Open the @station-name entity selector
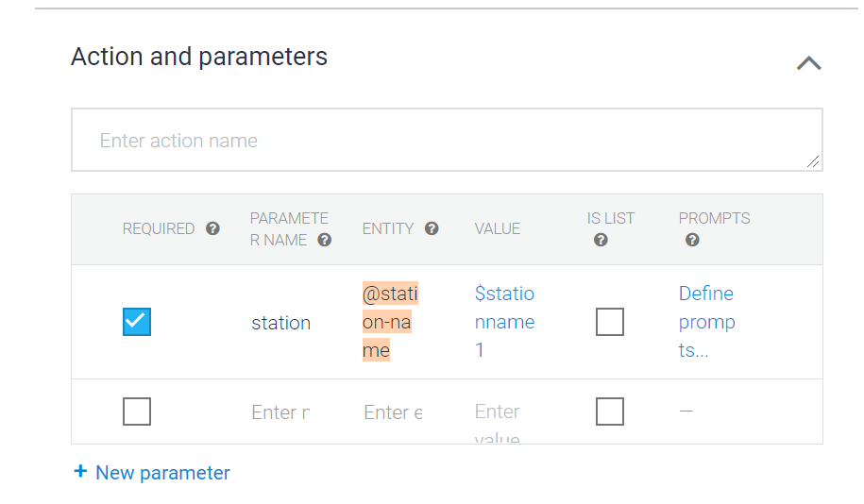864x504 pixels. (x=390, y=322)
